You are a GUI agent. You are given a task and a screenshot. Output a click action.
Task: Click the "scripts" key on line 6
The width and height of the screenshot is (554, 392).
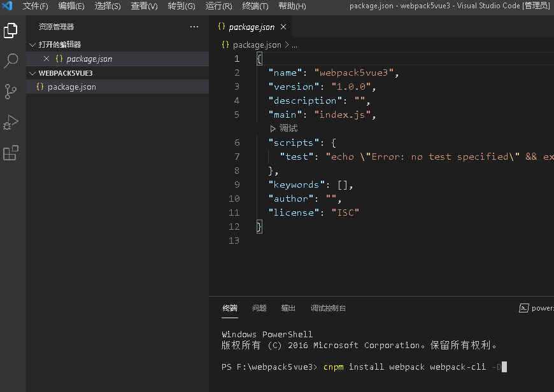point(294,143)
